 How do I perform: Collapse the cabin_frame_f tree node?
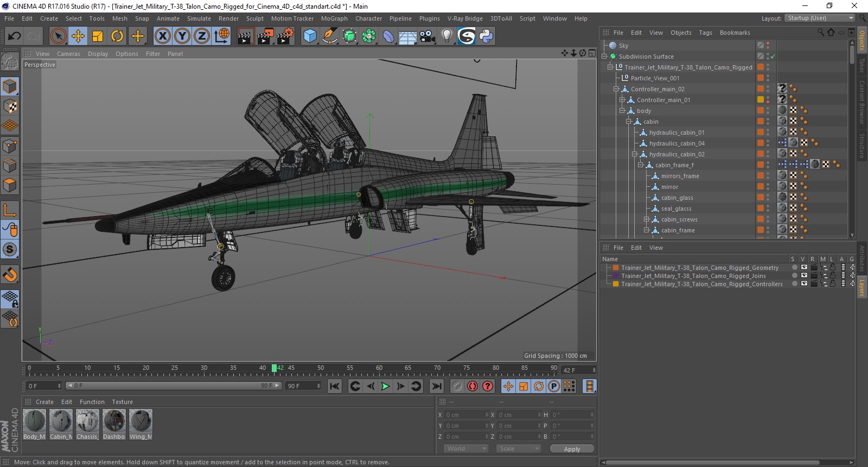641,165
